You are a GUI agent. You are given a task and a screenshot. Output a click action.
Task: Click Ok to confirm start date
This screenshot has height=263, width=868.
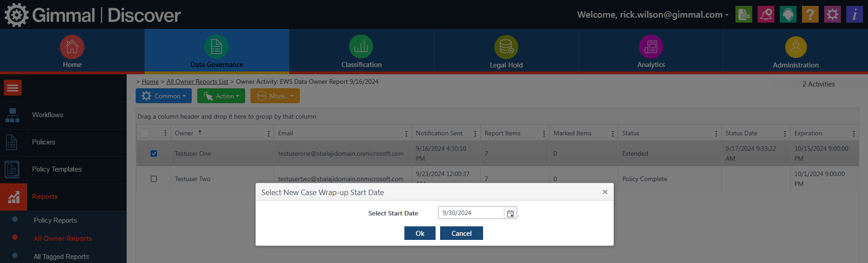420,234
